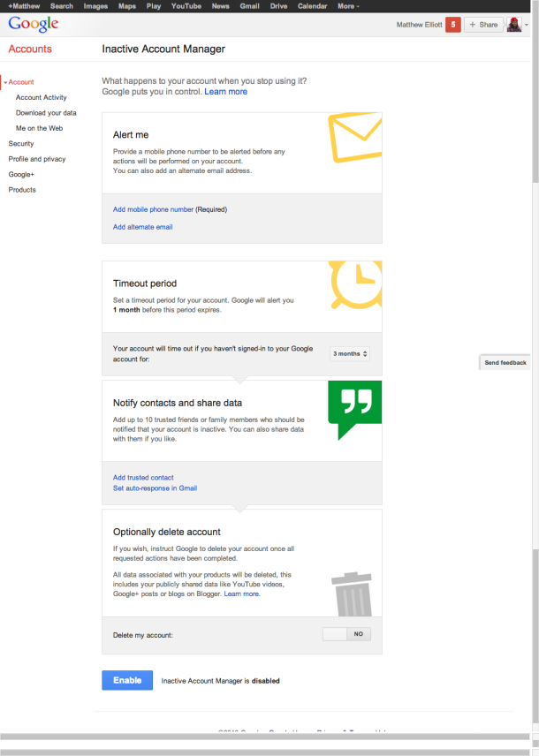Viewport: 539px width, 756px height.
Task: Click the Optionally delete account heading
Action: (166, 533)
